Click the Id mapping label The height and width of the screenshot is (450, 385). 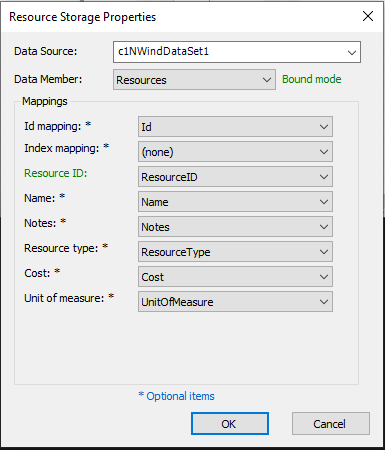(57, 126)
